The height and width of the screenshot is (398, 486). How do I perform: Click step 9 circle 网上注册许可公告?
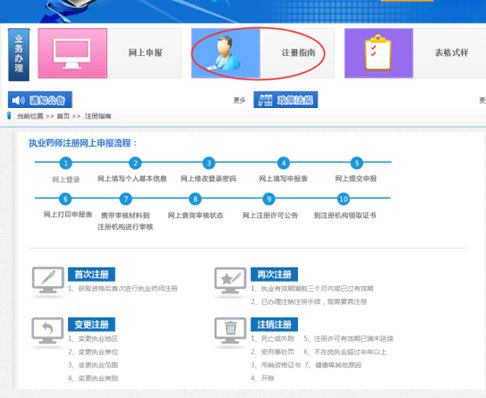click(269, 199)
